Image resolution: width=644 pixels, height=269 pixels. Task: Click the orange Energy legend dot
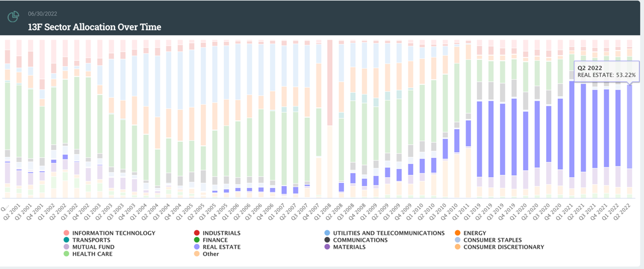pos(457,233)
